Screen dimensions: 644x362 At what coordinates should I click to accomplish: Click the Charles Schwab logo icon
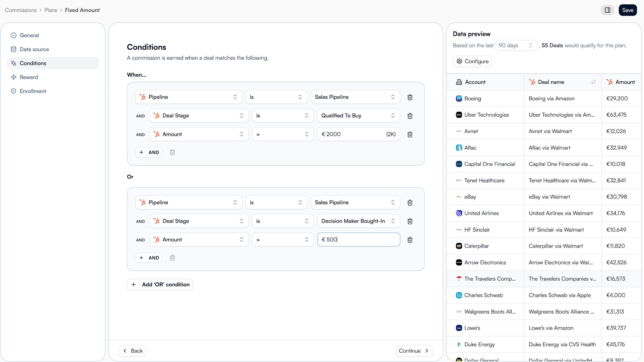pyautogui.click(x=459, y=295)
